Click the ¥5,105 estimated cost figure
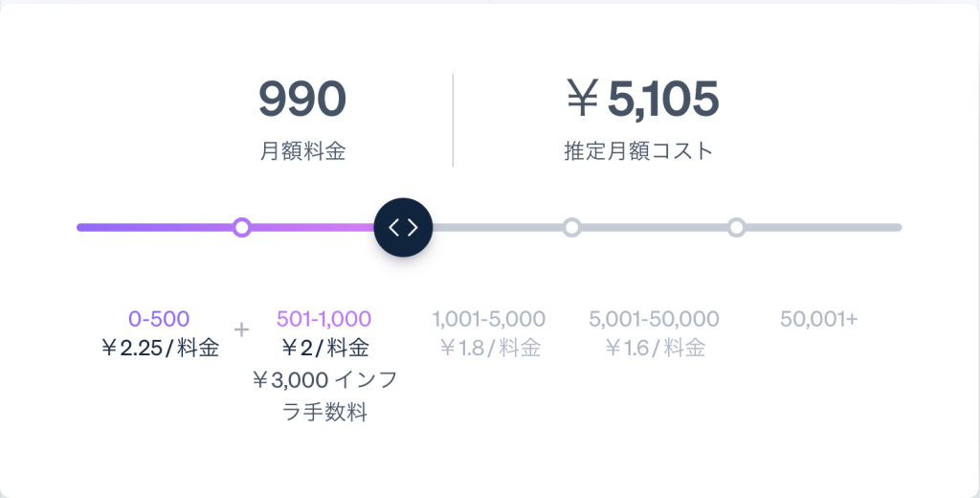980x498 pixels. tap(642, 100)
